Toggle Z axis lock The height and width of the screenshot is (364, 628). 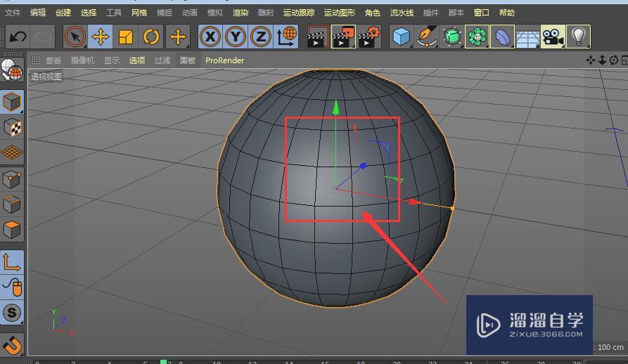(x=261, y=37)
